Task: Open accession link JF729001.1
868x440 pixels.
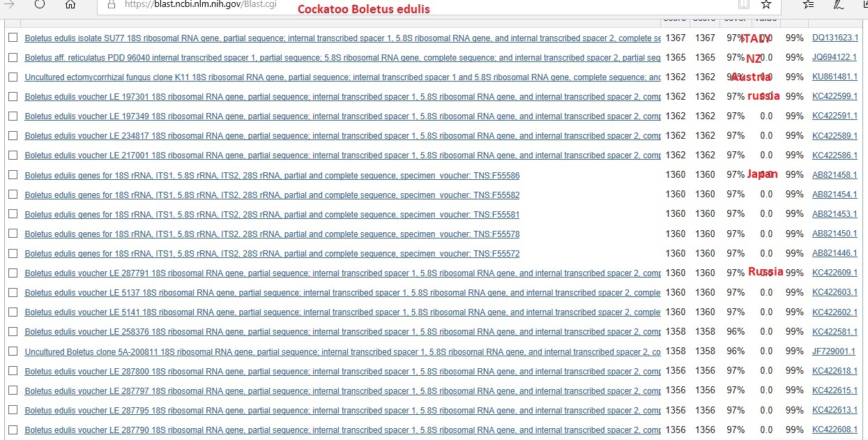Action: 834,351
